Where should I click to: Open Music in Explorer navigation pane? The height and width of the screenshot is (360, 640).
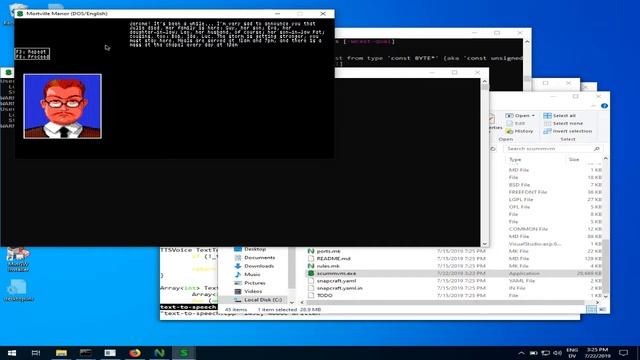(x=252, y=274)
